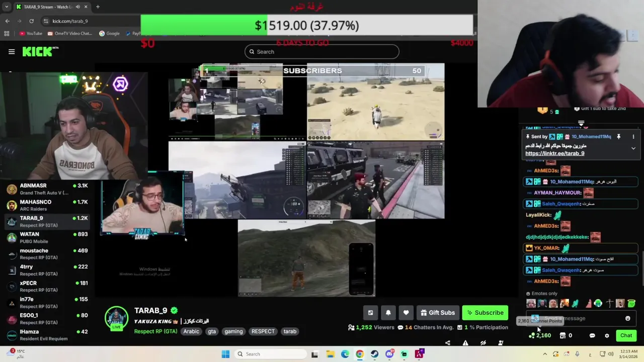Open YouTube bookmark
The width and height of the screenshot is (644, 362).
pos(31,34)
